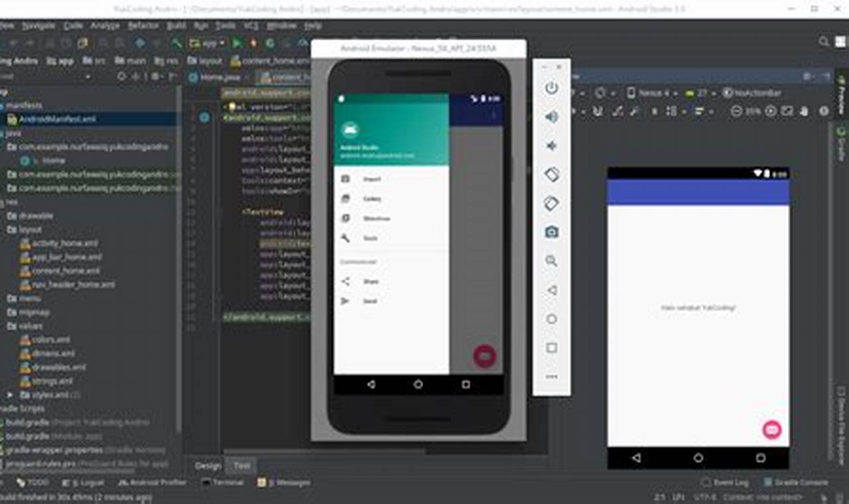Open the Messages tool window
Image resolution: width=849 pixels, height=504 pixels.
coord(284,483)
